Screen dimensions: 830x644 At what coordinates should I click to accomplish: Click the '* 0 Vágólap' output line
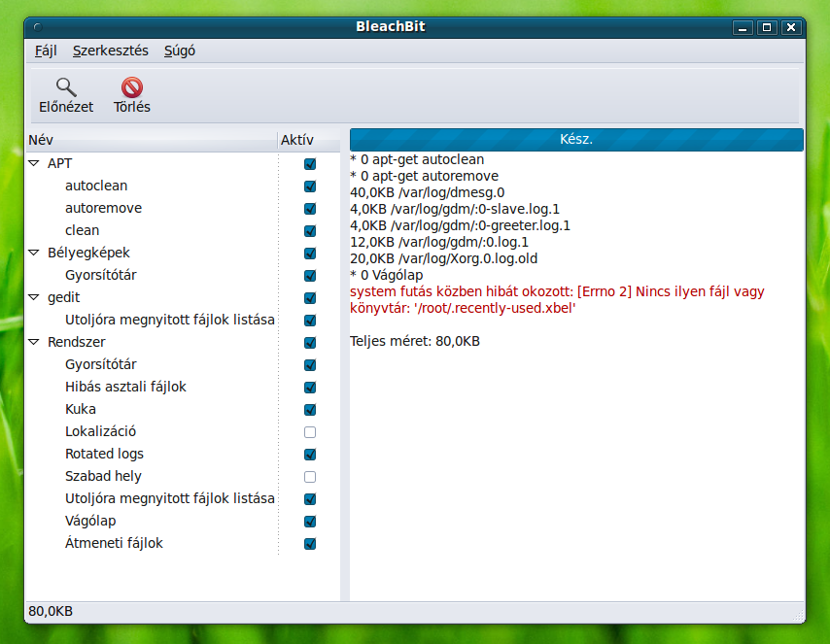(x=387, y=275)
